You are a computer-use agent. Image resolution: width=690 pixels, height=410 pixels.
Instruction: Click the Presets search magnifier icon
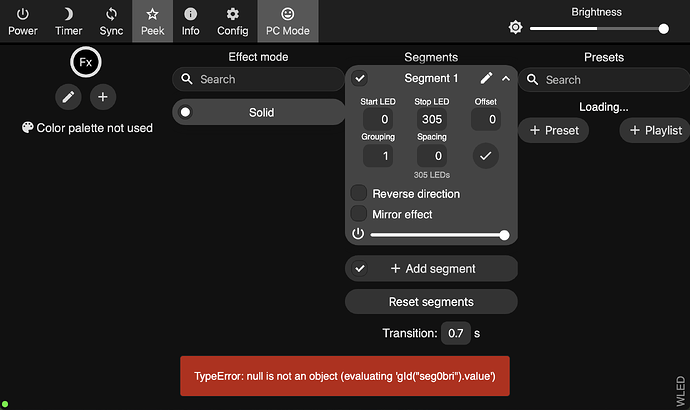[x=532, y=80]
